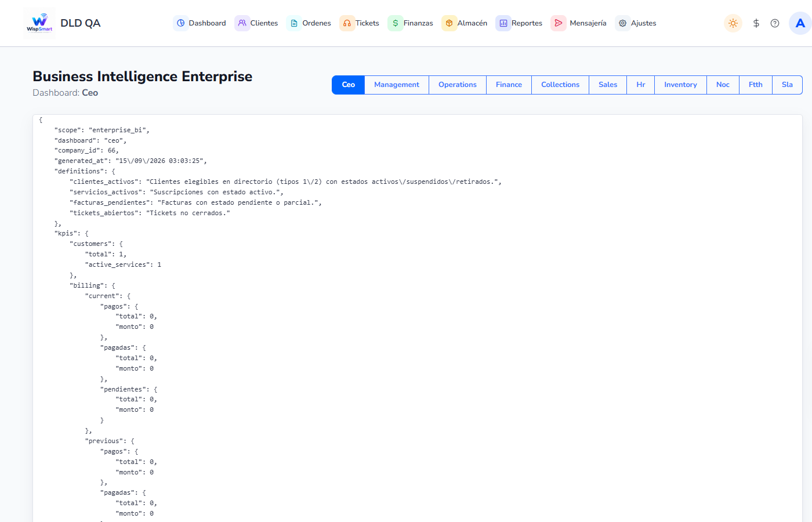Click the "tickets_abiertos" definition line
The width and height of the screenshot is (812, 522).
(x=150, y=213)
